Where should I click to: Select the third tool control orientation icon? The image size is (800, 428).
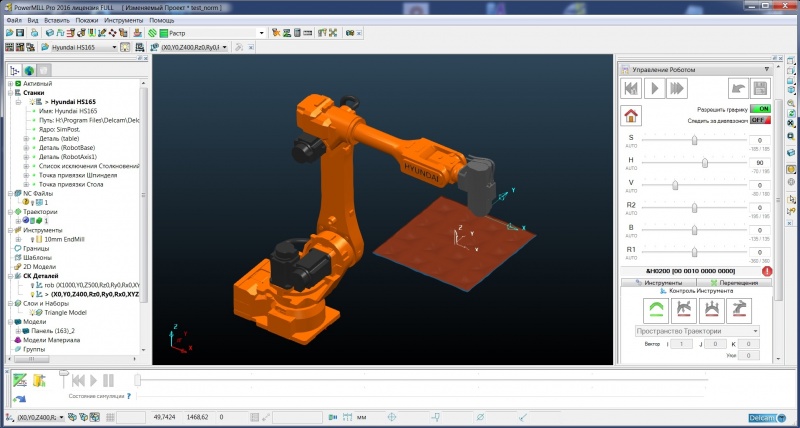pyautogui.click(x=711, y=311)
